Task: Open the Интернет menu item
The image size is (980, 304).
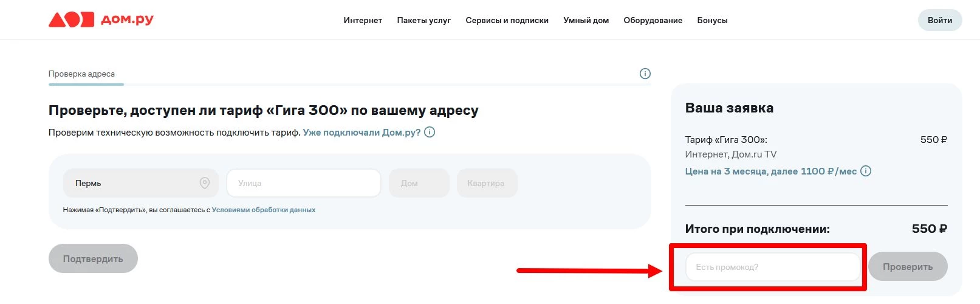Action: point(363,20)
